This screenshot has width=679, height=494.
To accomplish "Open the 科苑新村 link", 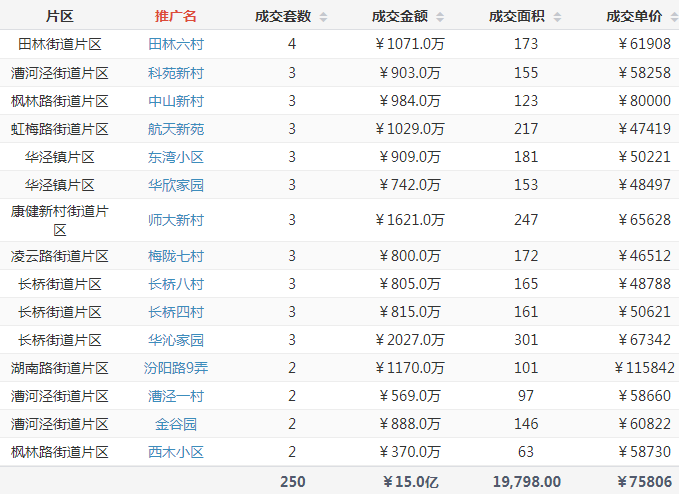I will 176,73.
